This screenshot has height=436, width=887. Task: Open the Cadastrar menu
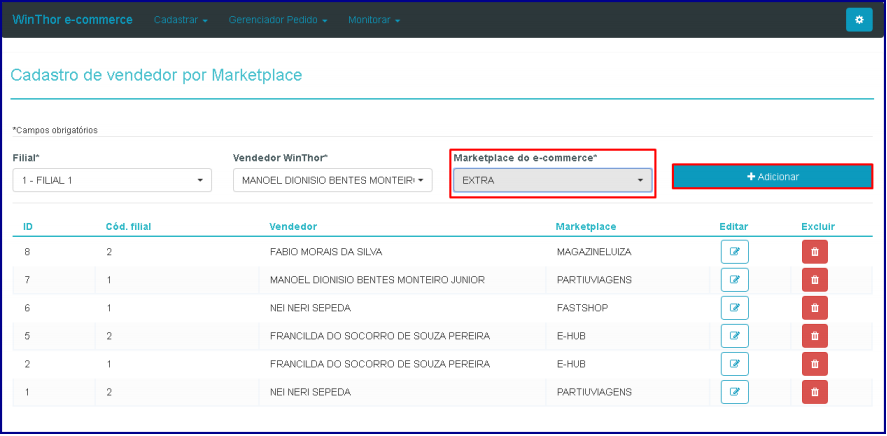click(x=180, y=20)
